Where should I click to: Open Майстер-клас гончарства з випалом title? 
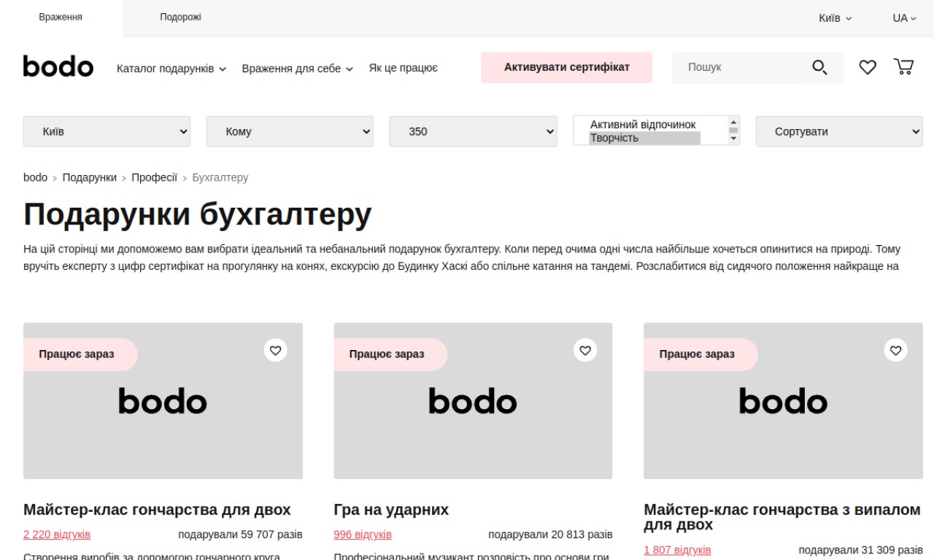[782, 517]
